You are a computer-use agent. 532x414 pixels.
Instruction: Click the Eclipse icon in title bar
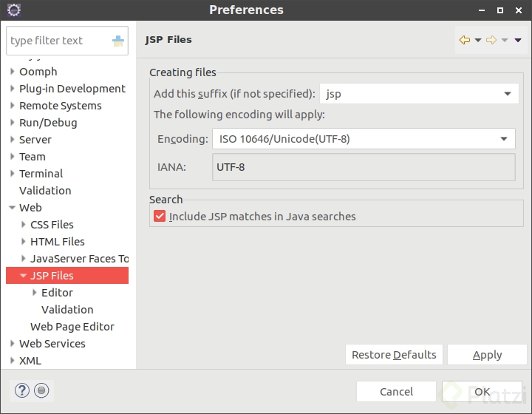(13, 10)
